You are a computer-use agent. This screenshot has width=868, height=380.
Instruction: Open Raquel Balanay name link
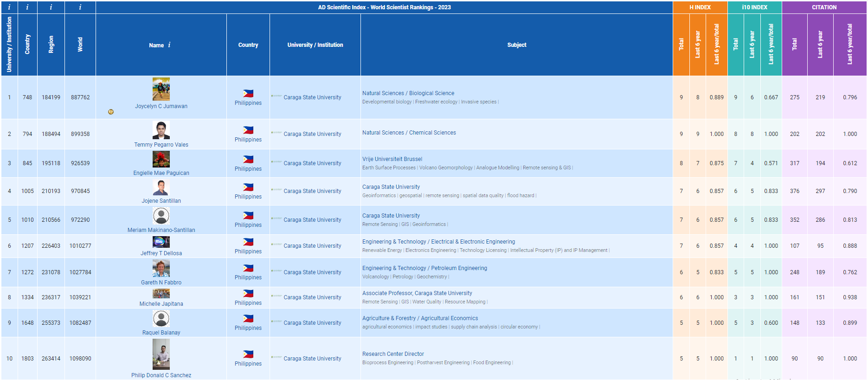click(161, 333)
